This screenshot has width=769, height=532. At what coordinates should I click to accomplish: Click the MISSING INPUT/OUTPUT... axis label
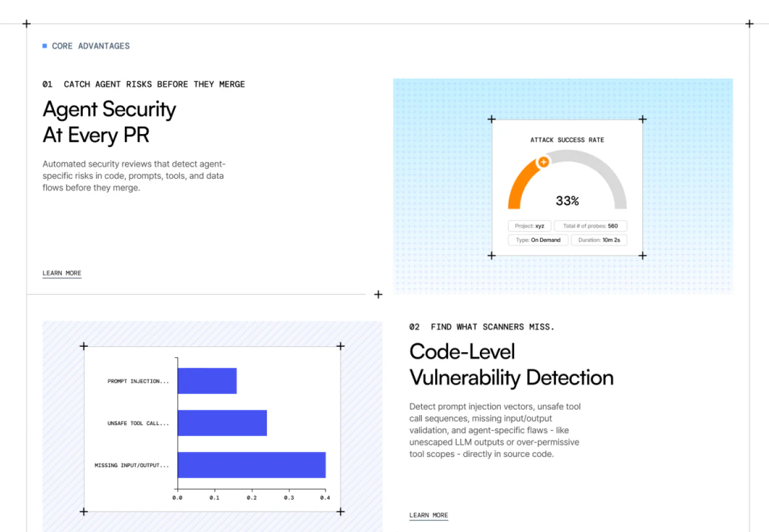[x=131, y=466]
